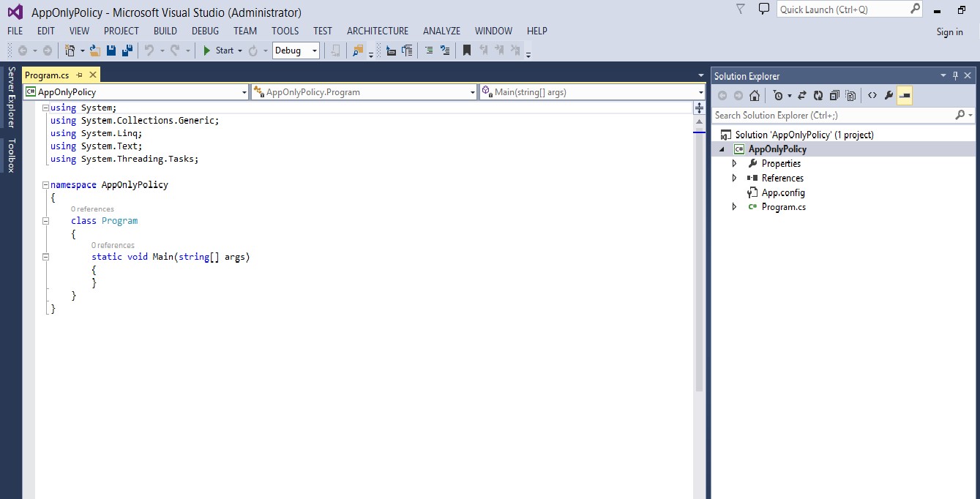Toggle Sync with Active Document icon
This screenshot has height=499, width=980.
point(802,95)
